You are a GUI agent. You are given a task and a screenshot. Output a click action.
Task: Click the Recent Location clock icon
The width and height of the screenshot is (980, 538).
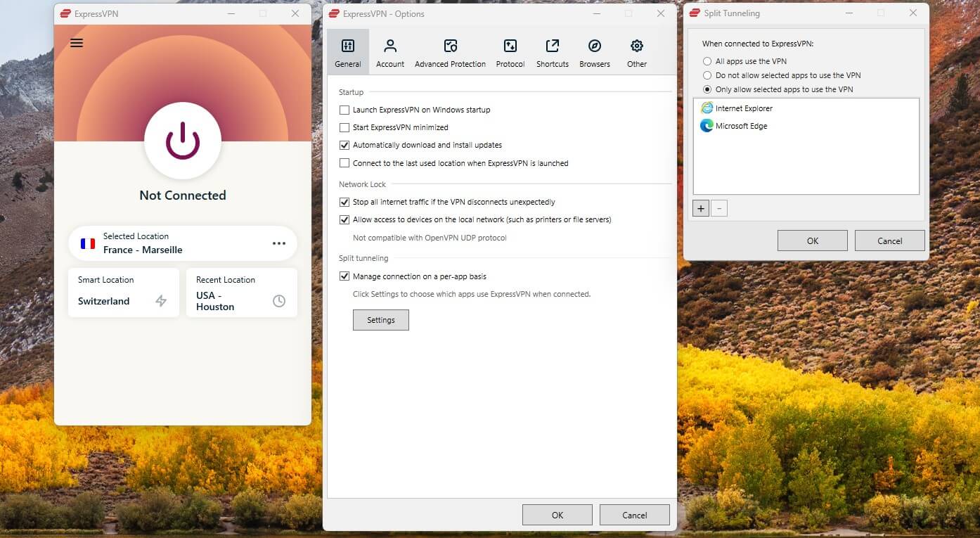[279, 301]
